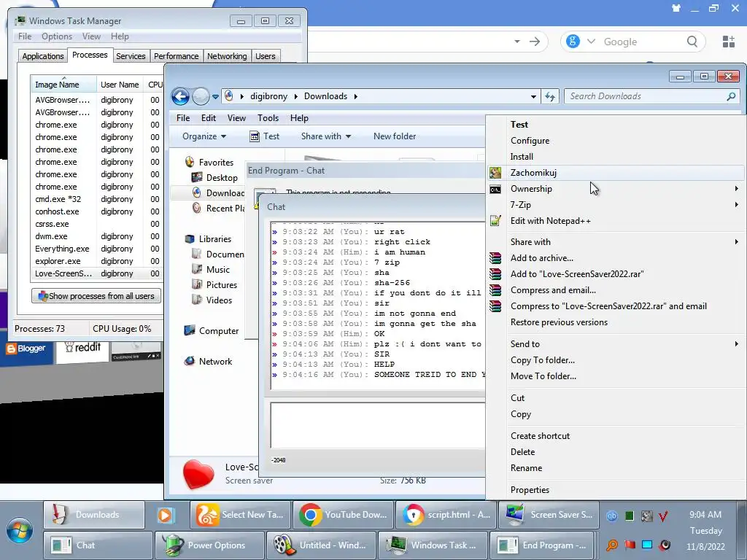747x560 pixels.
Task: Expand the context menu Share with submenu
Action: tap(737, 242)
